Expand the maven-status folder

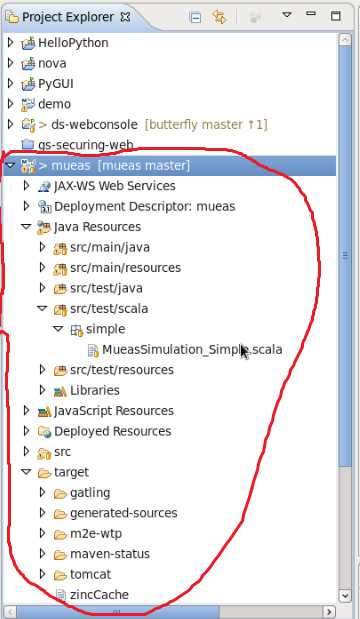(x=42, y=554)
